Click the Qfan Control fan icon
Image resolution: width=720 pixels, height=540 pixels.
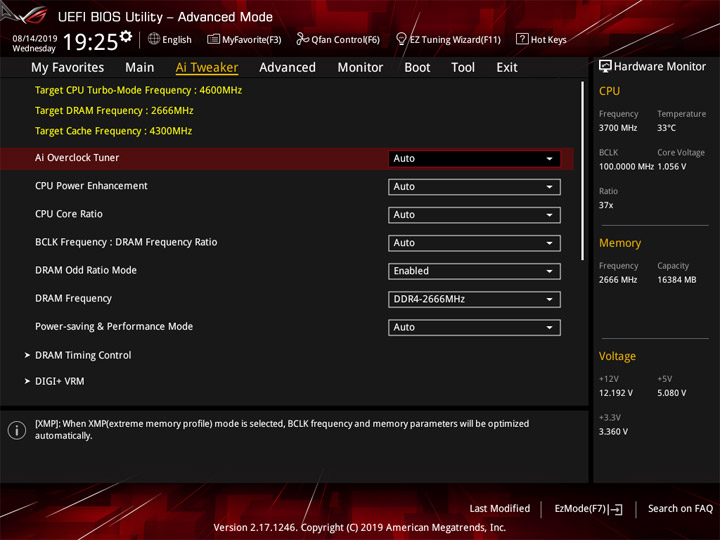(x=302, y=39)
